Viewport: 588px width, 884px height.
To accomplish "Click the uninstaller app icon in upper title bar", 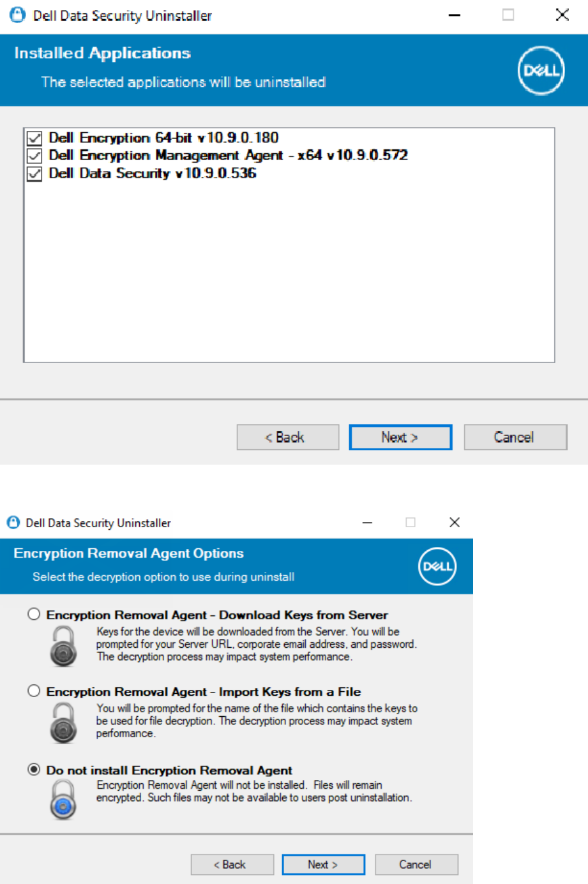I will coord(18,15).
